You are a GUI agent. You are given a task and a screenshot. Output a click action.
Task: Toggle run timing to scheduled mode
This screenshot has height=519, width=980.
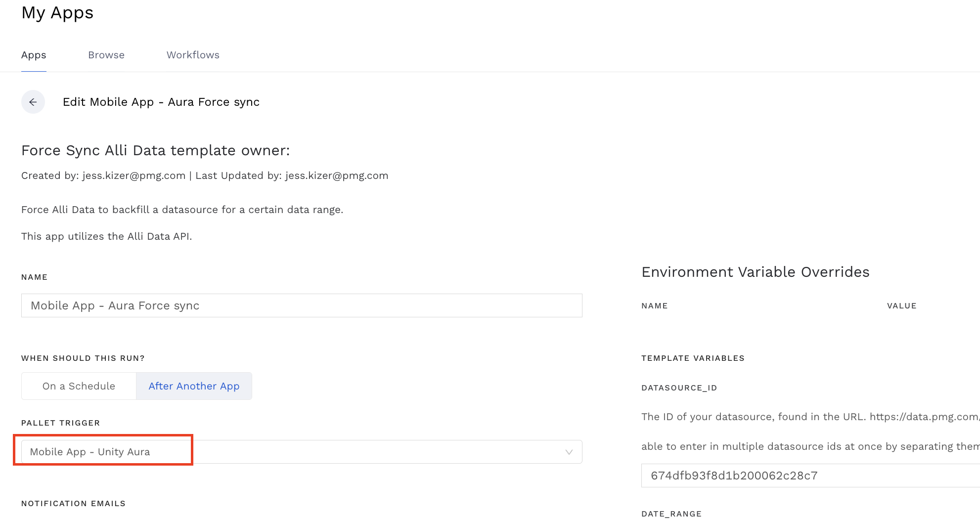[78, 386]
